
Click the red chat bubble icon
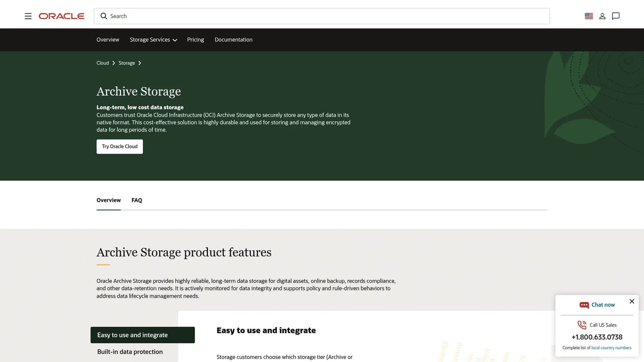tap(584, 305)
